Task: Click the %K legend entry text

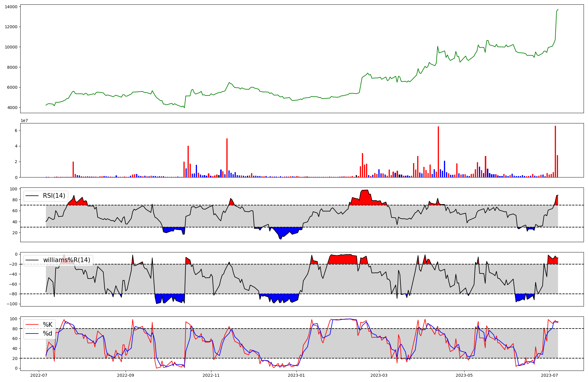Action: [48, 324]
